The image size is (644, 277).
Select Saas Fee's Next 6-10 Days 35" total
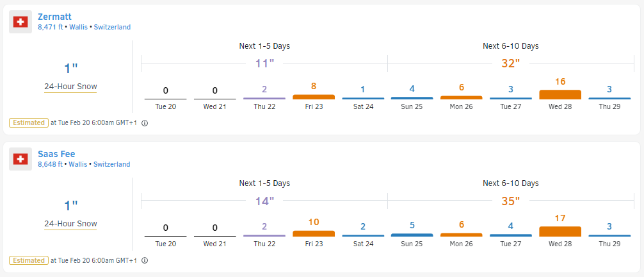coord(510,201)
